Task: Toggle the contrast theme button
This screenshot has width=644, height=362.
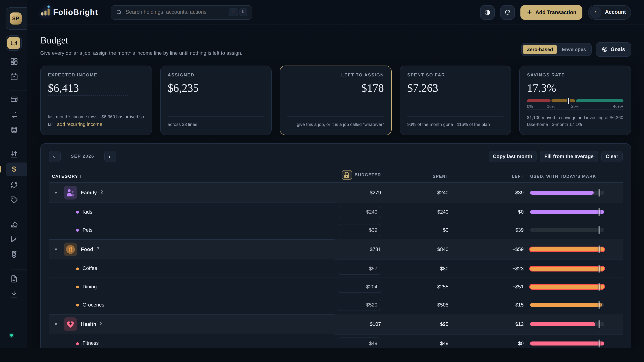Action: tap(487, 12)
